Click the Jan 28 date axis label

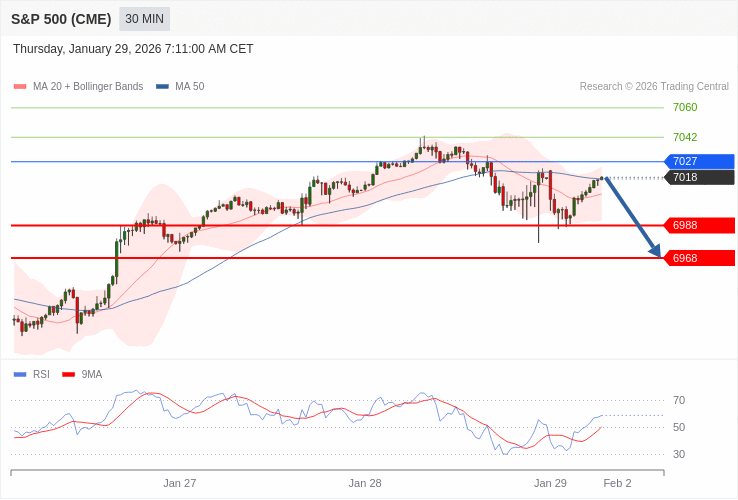(365, 483)
